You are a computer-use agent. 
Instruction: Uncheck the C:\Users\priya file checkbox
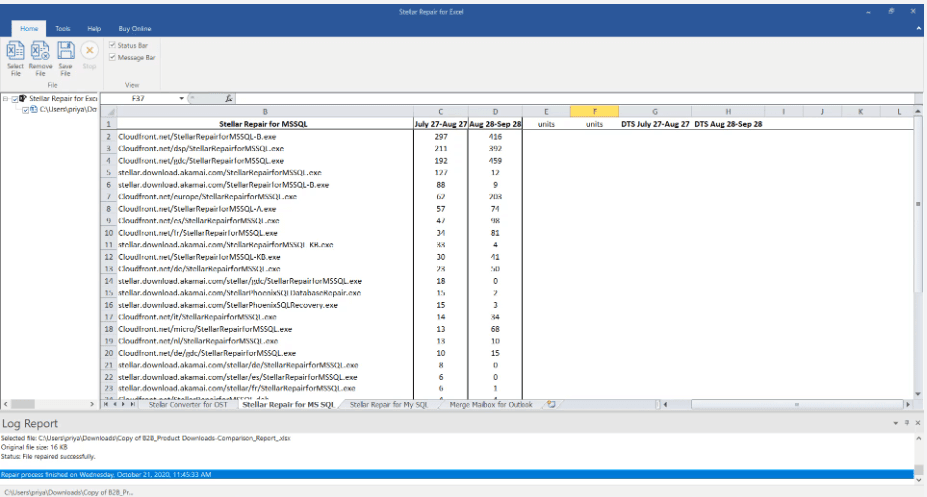(25, 110)
